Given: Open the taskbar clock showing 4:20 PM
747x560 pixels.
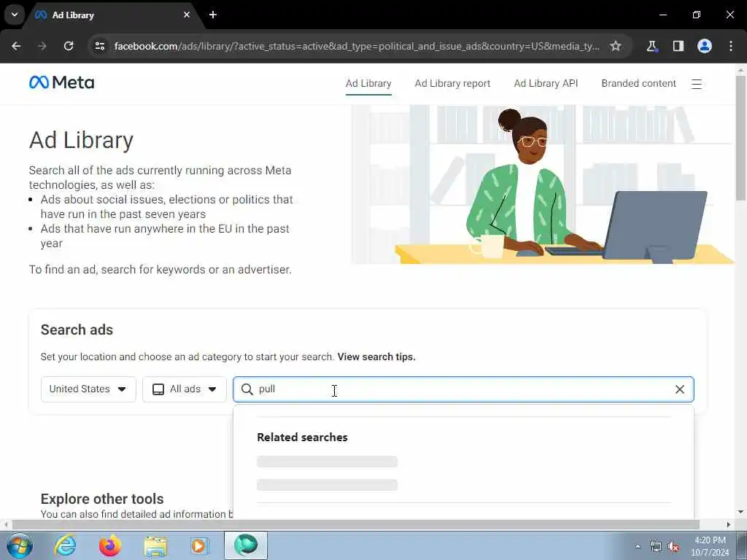Looking at the screenshot, I should (710, 546).
